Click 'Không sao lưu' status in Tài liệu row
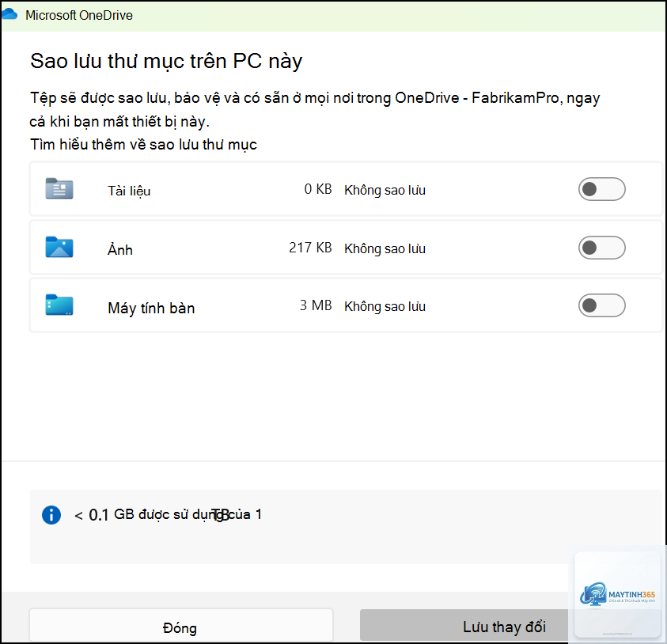Image resolution: width=667 pixels, height=644 pixels. pos(385,190)
